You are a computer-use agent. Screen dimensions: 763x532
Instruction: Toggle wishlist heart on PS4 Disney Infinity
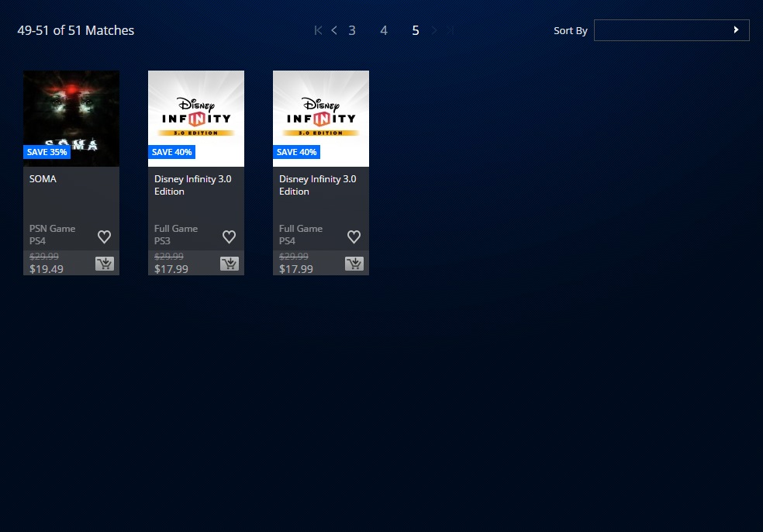coord(354,237)
